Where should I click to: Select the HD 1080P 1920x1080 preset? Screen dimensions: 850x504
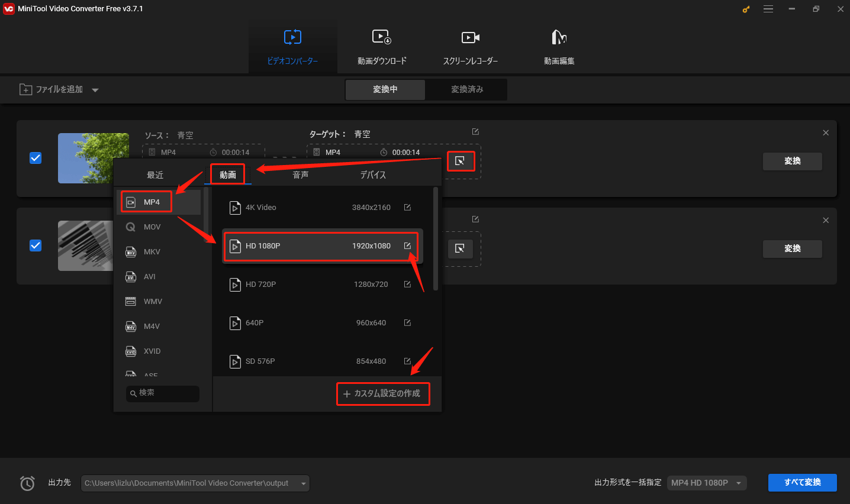322,246
